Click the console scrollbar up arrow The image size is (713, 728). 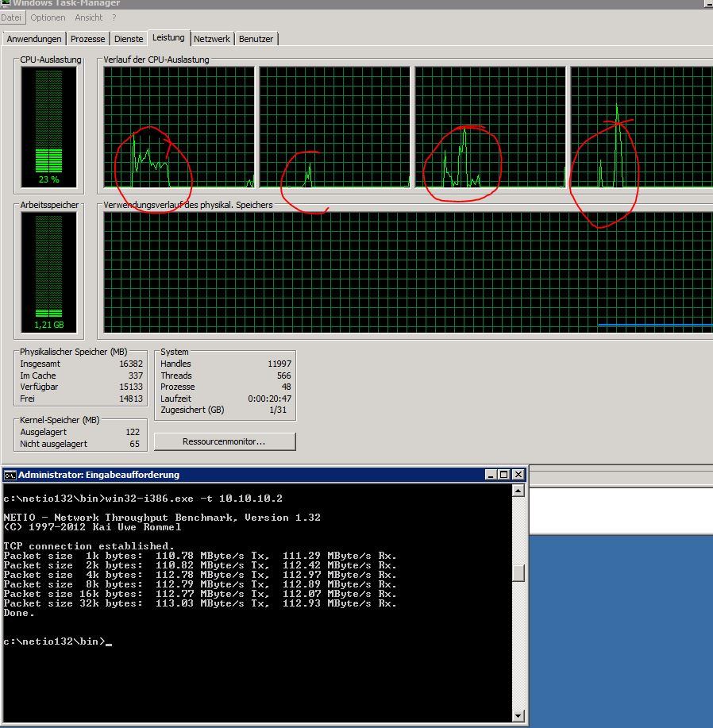tap(518, 491)
